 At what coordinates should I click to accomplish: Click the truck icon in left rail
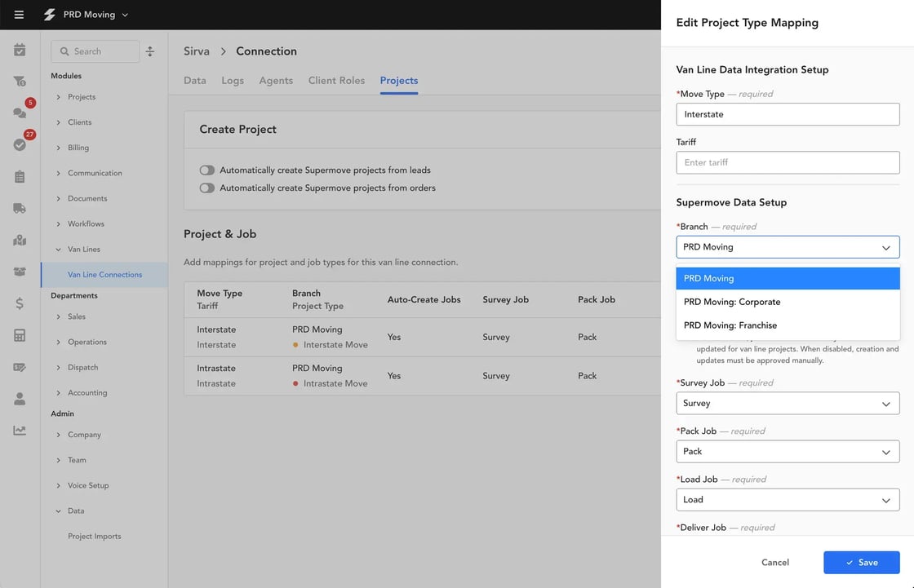20,208
